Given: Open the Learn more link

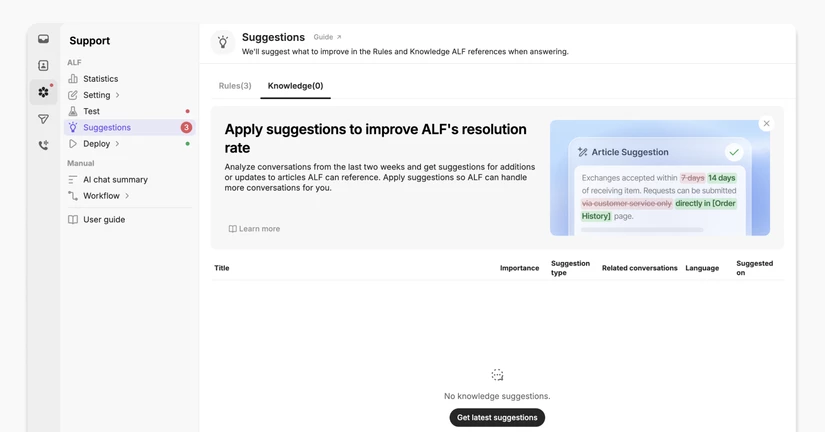Looking at the screenshot, I should [254, 229].
